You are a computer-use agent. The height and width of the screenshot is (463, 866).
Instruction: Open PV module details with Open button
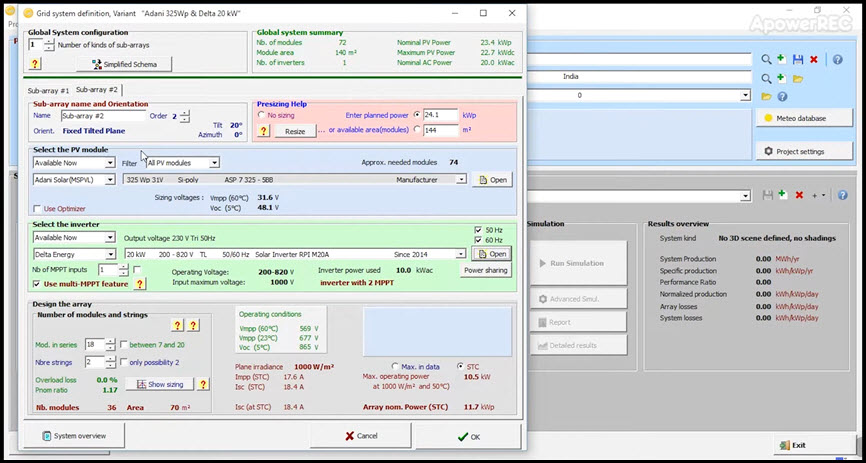492,180
